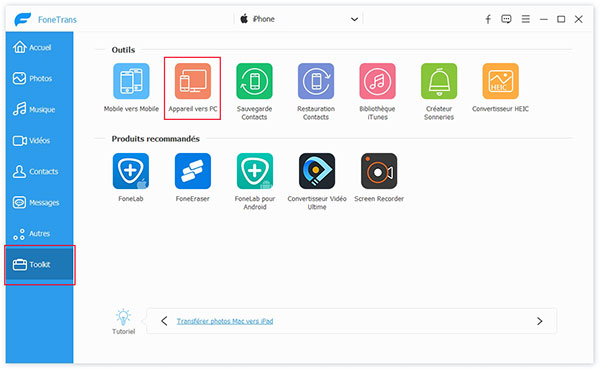Open Convertisseur HEIC tool
Image resolution: width=600 pixels, height=370 pixels.
(501, 81)
